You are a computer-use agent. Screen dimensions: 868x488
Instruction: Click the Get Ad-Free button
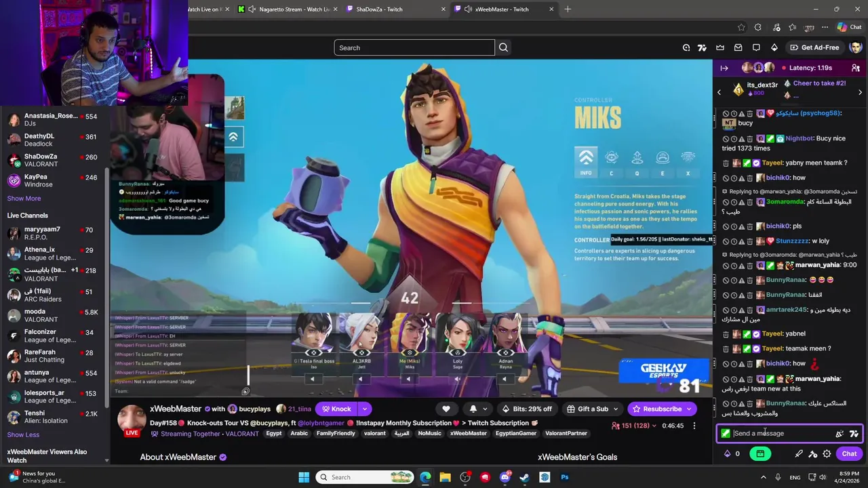pyautogui.click(x=814, y=47)
